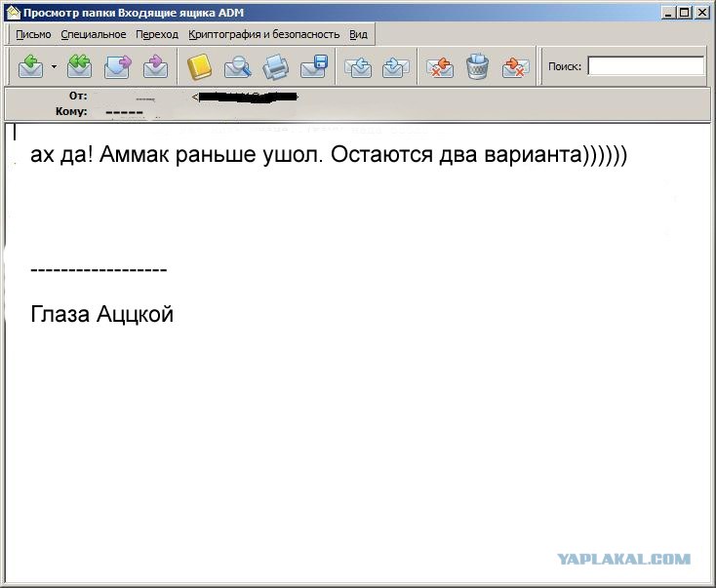
Task: Open the Письмо menu
Action: [x=33, y=34]
